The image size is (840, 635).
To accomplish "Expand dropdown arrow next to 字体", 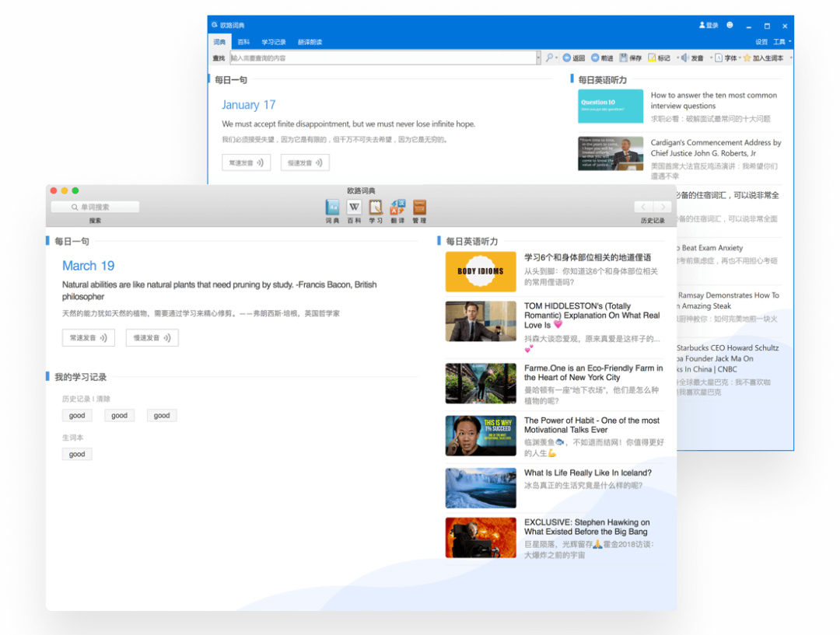I will pos(740,58).
